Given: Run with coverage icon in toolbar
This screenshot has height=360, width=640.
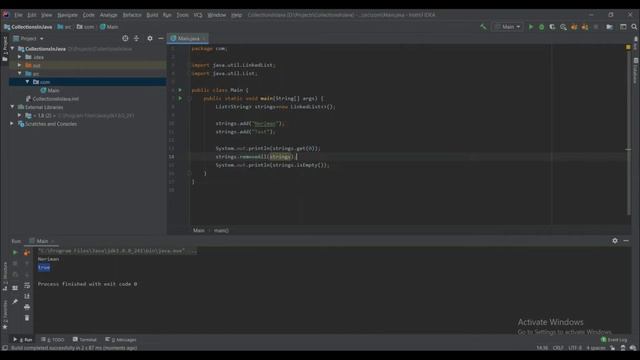Looking at the screenshot, I should pos(552,27).
